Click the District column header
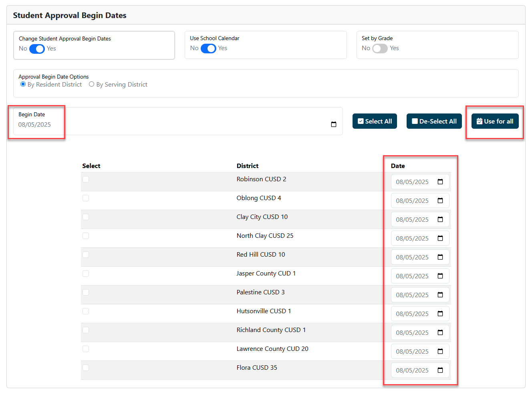Image resolution: width=532 pixels, height=397 pixels. coord(247,166)
